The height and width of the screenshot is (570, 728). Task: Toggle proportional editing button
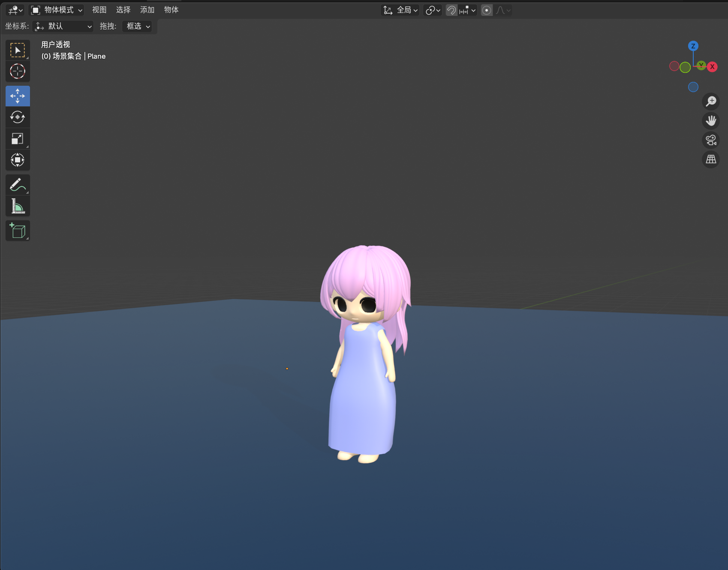[x=487, y=10]
